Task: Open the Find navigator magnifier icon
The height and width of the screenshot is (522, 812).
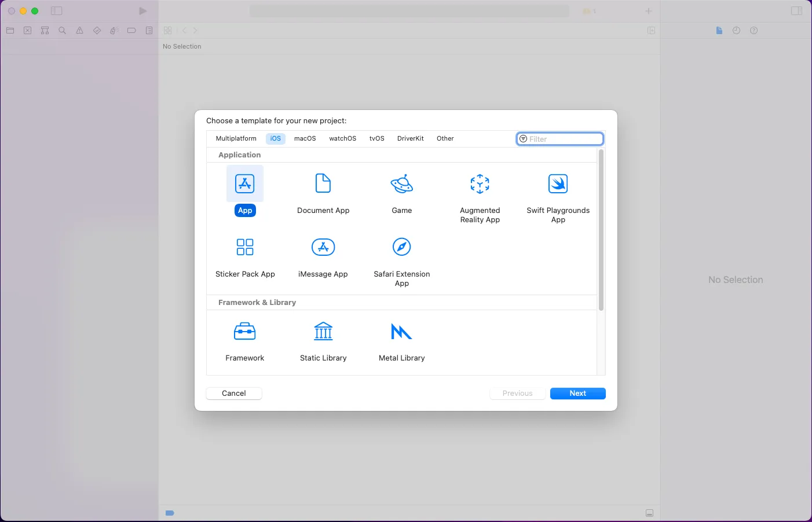Action: 62,30
